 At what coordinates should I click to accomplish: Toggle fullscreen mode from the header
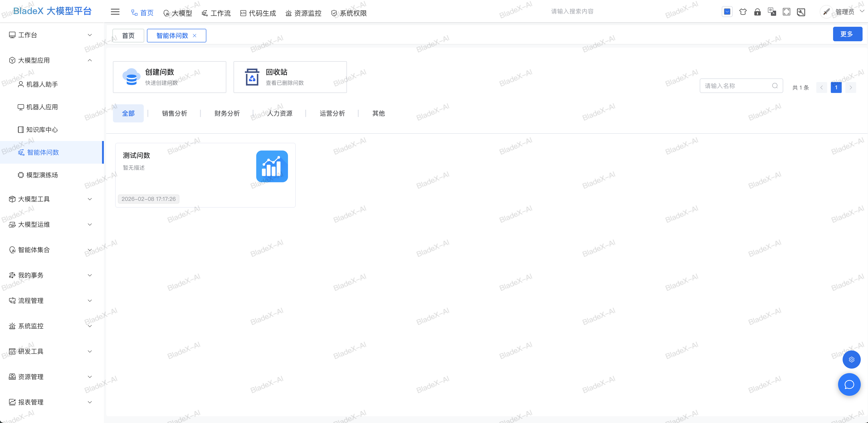click(787, 12)
